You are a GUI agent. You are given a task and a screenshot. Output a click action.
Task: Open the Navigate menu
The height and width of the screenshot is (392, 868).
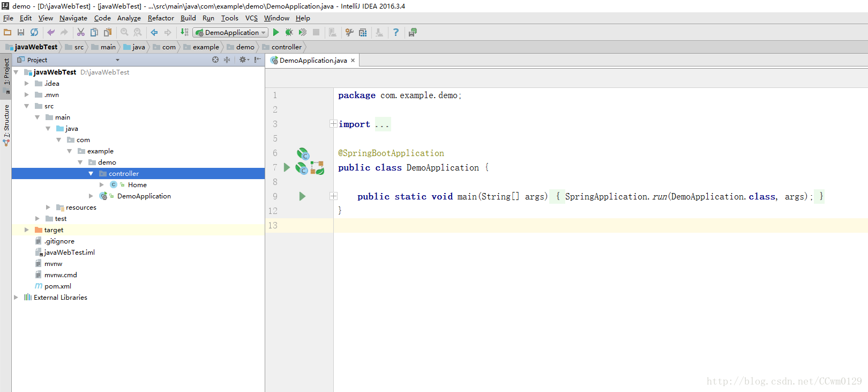[x=73, y=18]
